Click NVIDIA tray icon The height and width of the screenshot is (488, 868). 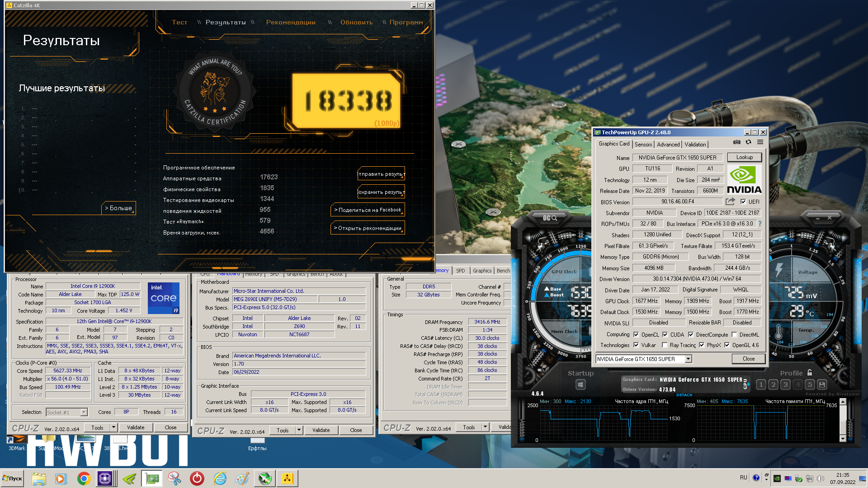(x=777, y=478)
